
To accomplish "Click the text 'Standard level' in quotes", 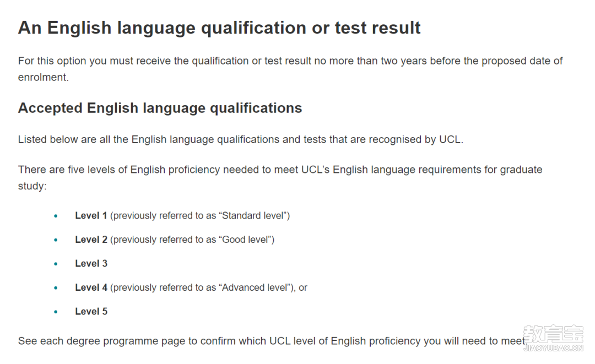I will pos(253,216).
